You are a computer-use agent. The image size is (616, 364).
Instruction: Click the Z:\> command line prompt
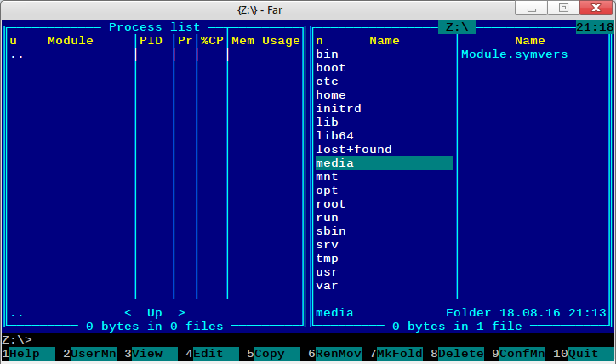(17, 340)
